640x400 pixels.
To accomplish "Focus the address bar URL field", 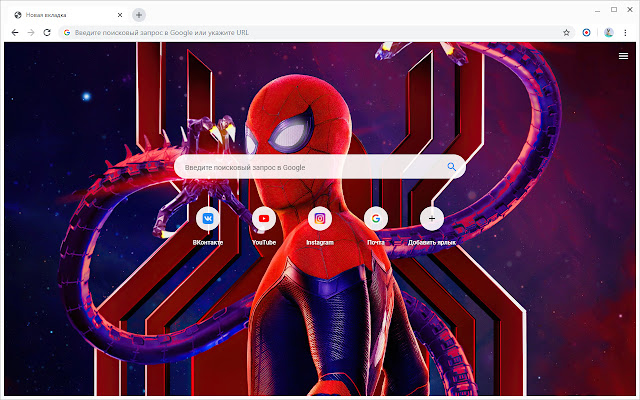I will (317, 33).
